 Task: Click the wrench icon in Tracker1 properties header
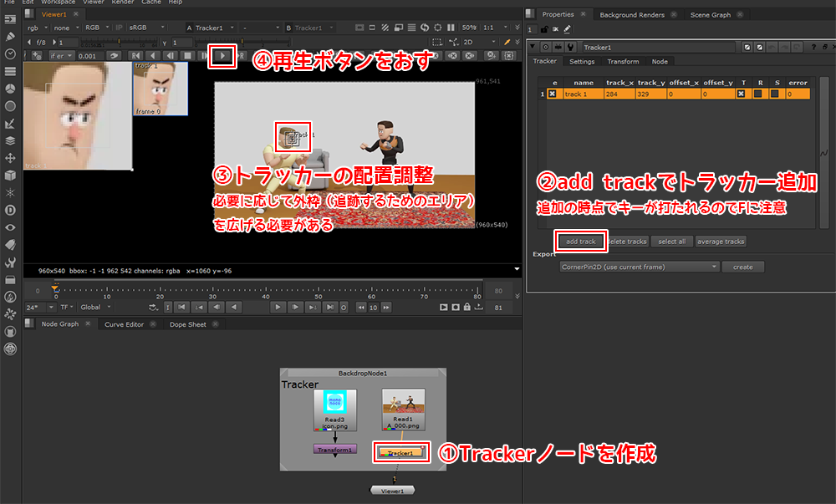pos(569,48)
